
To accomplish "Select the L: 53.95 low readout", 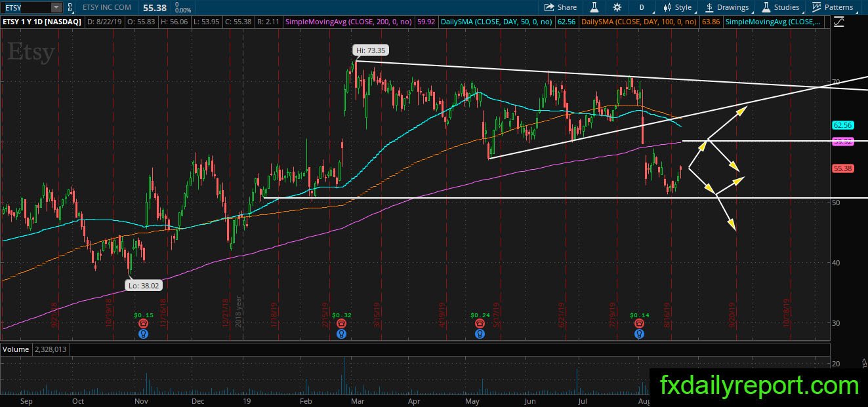I will click(x=206, y=22).
